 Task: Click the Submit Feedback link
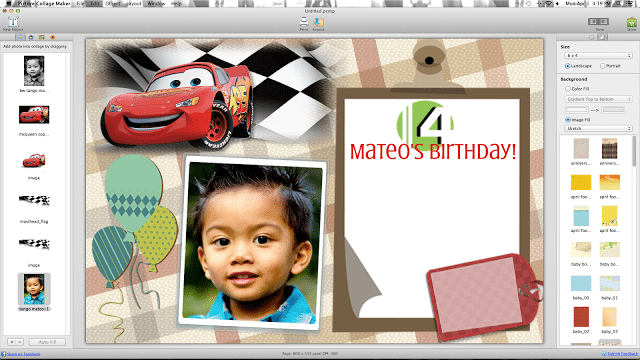tap(622, 354)
